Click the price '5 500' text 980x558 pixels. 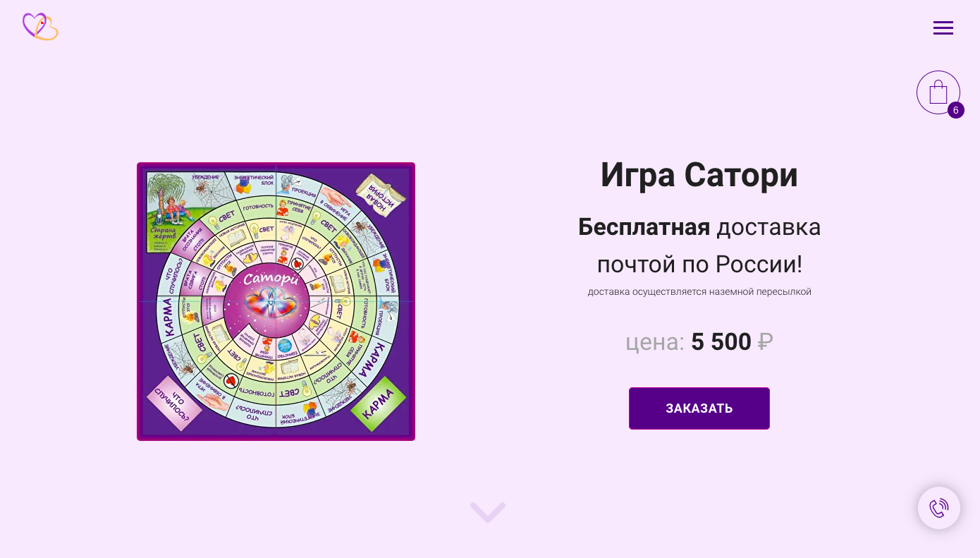pos(721,341)
